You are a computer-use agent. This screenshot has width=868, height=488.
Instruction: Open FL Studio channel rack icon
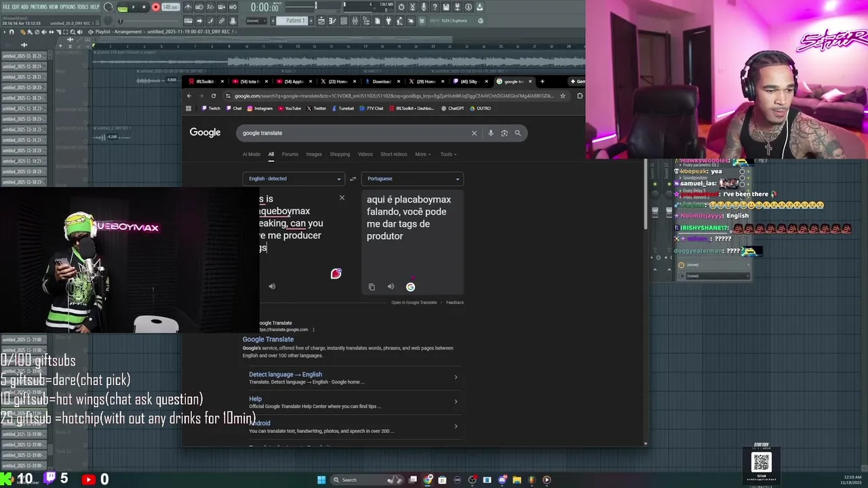click(344, 21)
